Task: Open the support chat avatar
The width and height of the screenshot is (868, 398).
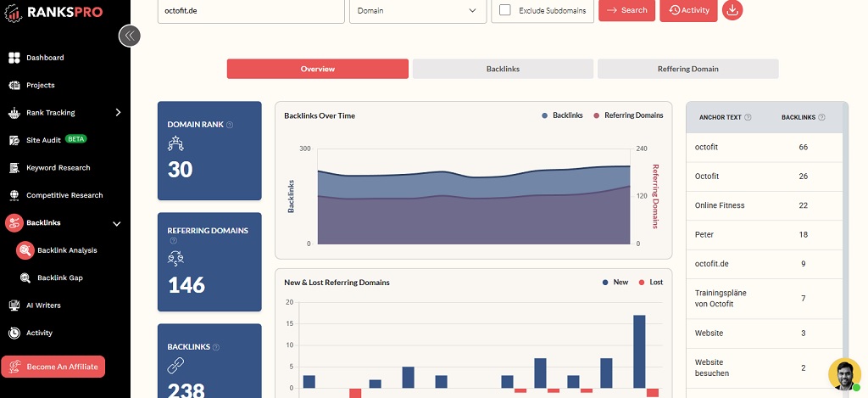Action: pyautogui.click(x=844, y=374)
